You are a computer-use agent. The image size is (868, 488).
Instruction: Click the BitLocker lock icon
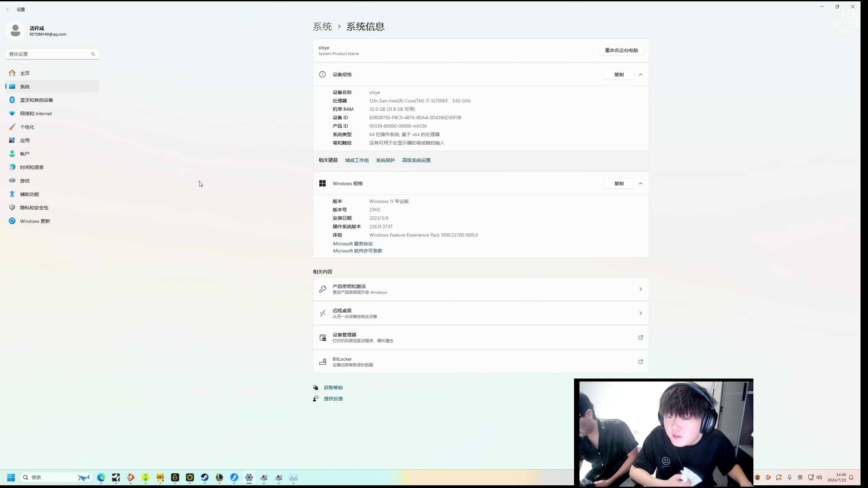pos(323,362)
